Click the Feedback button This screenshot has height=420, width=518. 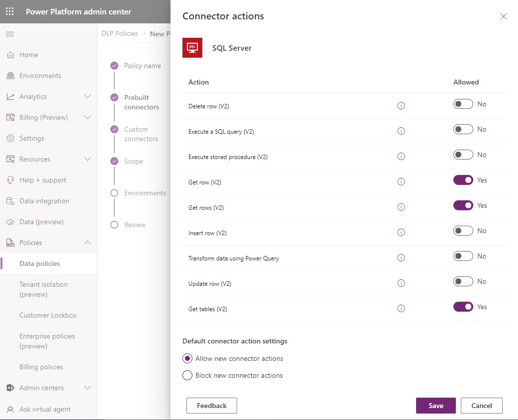(211, 406)
